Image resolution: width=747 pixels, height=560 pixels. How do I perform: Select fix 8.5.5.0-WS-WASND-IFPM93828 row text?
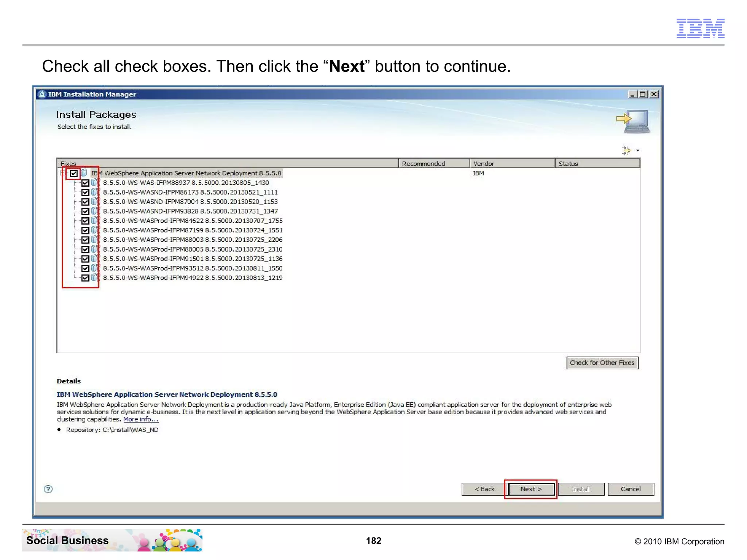pos(190,211)
